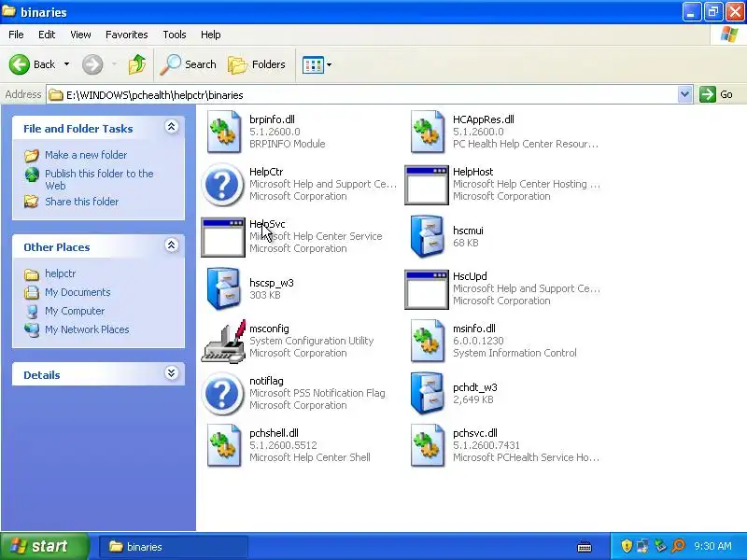Select the HelpCtr file name

tap(266, 172)
